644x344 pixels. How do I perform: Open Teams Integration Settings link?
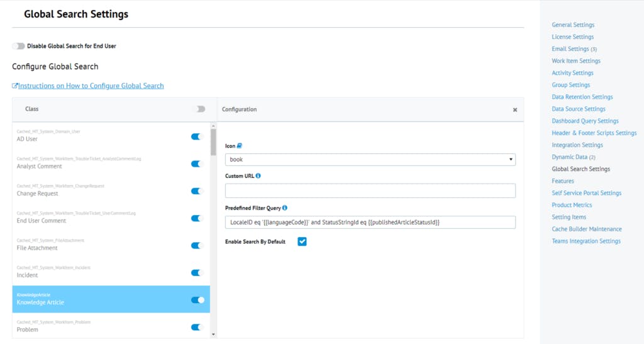pos(586,241)
